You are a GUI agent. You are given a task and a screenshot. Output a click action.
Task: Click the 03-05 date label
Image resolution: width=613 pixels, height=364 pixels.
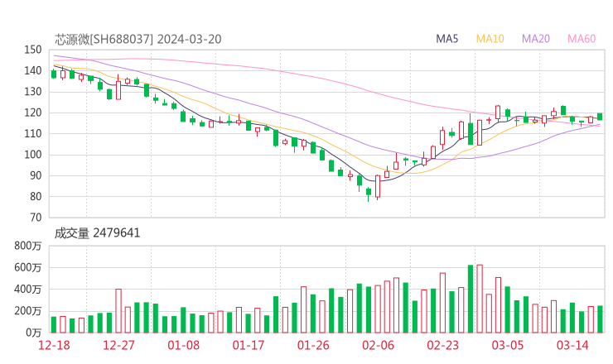click(508, 345)
